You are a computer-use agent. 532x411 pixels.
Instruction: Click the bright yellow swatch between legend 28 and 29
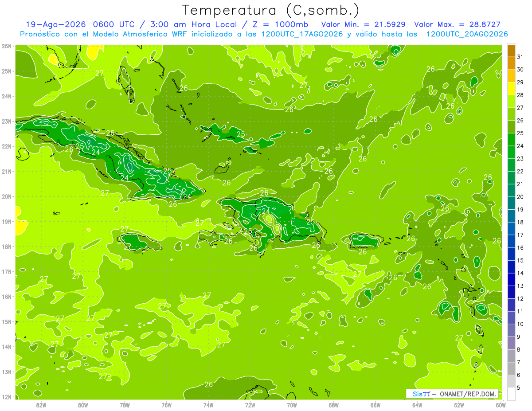tap(511, 89)
